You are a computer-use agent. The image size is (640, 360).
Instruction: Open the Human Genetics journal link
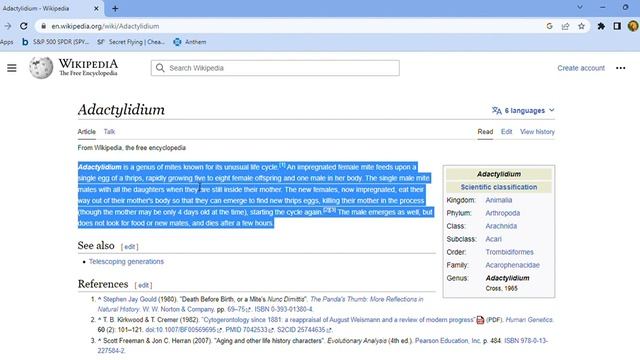[529, 320]
